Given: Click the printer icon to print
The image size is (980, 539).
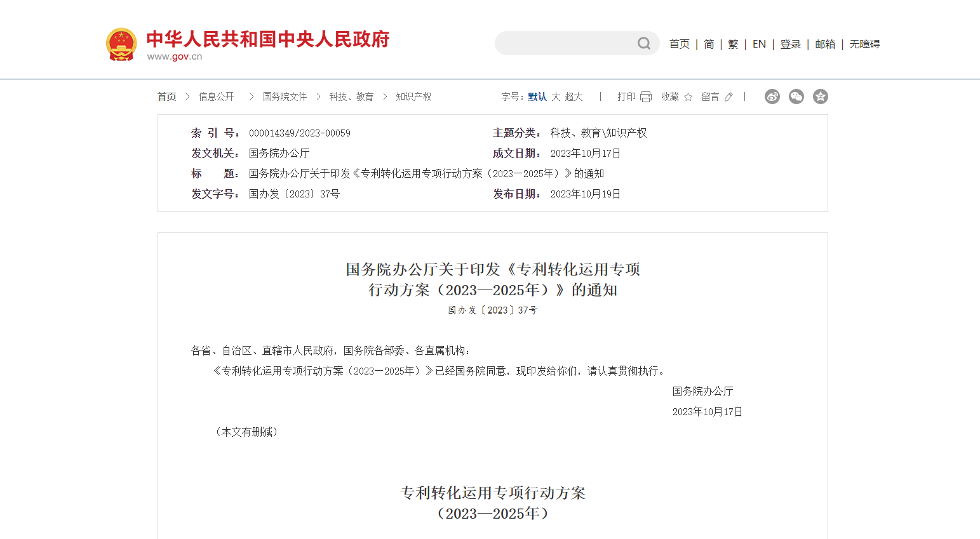Looking at the screenshot, I should 646,97.
